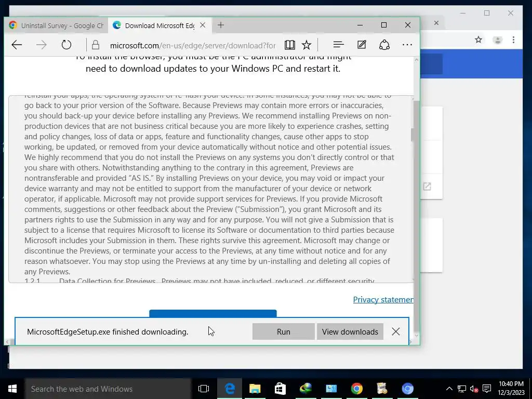Open File Explorer from the taskbar
Image resolution: width=532 pixels, height=399 pixels.
(x=255, y=389)
